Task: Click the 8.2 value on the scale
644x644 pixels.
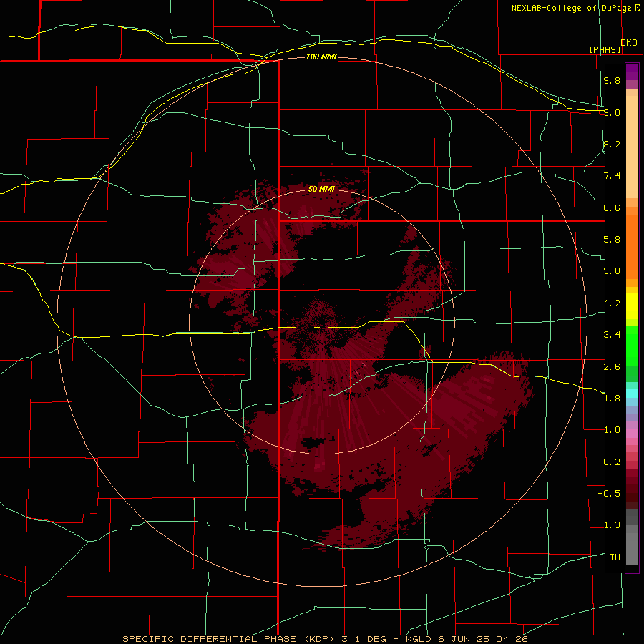Action: 612,144
